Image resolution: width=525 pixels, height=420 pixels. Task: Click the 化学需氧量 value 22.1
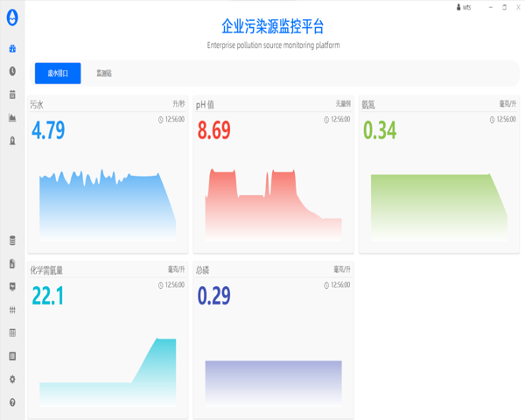click(x=48, y=297)
